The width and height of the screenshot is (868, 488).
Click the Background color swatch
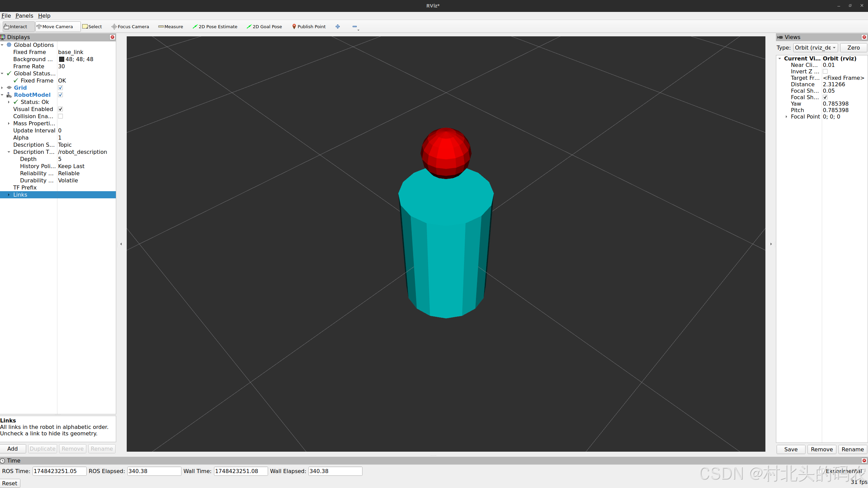(x=61, y=59)
